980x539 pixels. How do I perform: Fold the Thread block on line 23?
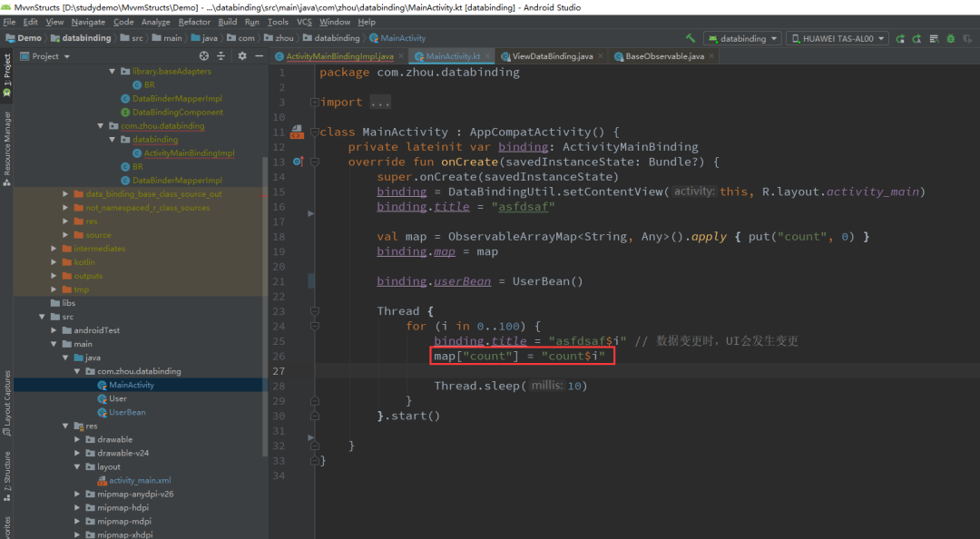click(x=314, y=311)
